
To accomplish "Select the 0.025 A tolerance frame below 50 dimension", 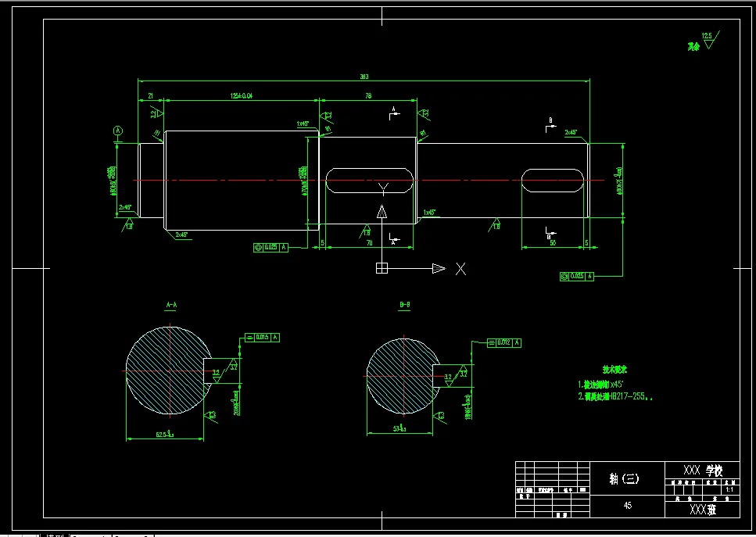I will click(577, 276).
